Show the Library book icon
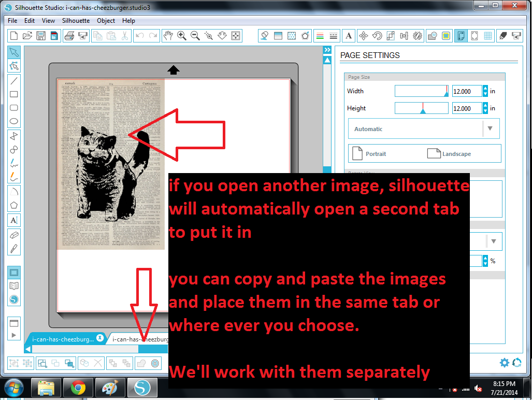Screen dimensions: 532x400 pos(14,286)
